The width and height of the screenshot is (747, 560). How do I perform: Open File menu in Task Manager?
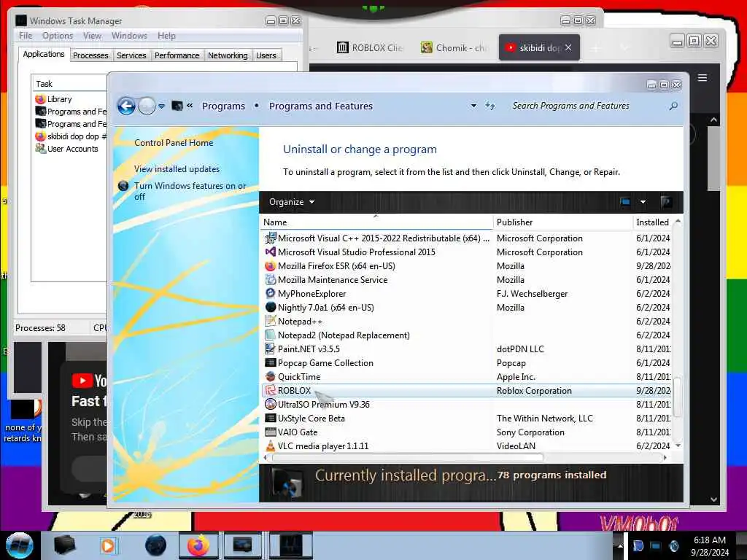[x=26, y=36]
